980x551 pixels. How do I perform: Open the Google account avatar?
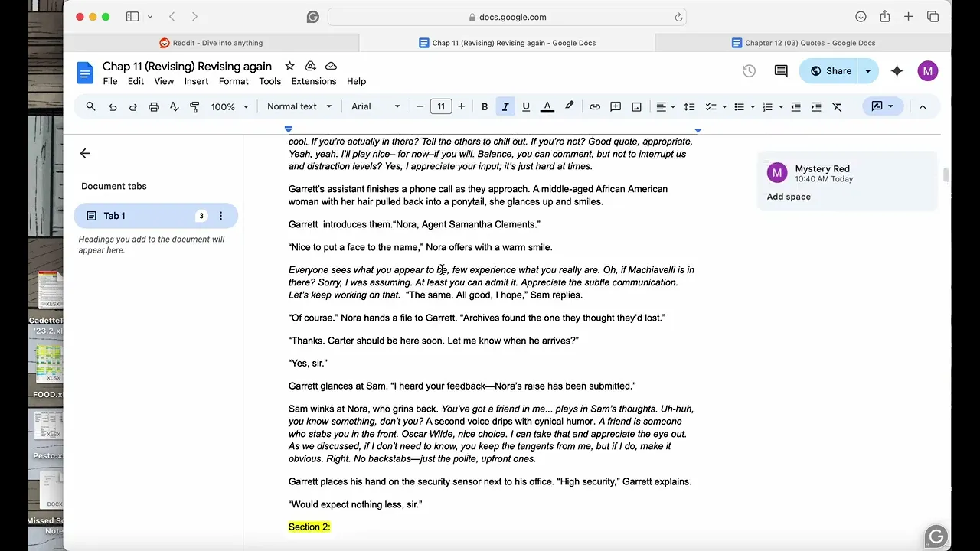[928, 71]
